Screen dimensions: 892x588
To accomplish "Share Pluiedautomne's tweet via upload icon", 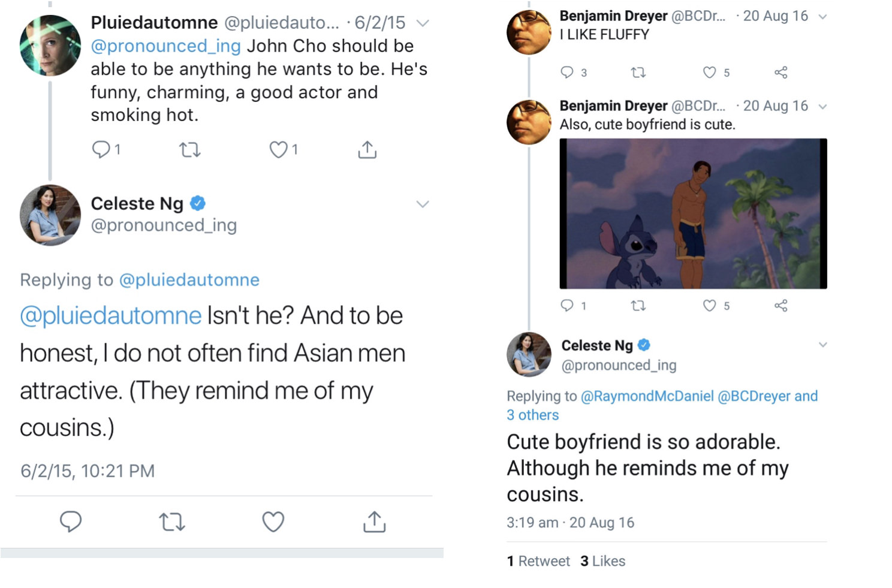I will (367, 149).
